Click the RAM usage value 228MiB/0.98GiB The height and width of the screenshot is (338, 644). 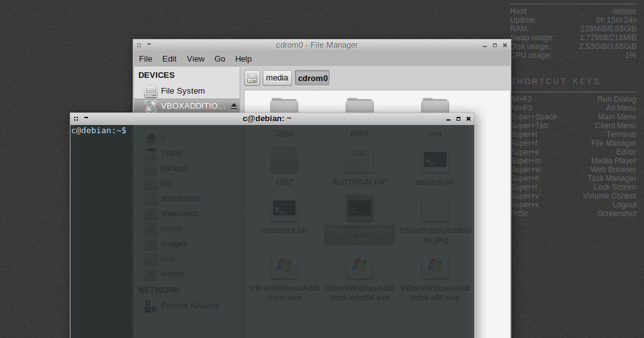[x=608, y=29]
